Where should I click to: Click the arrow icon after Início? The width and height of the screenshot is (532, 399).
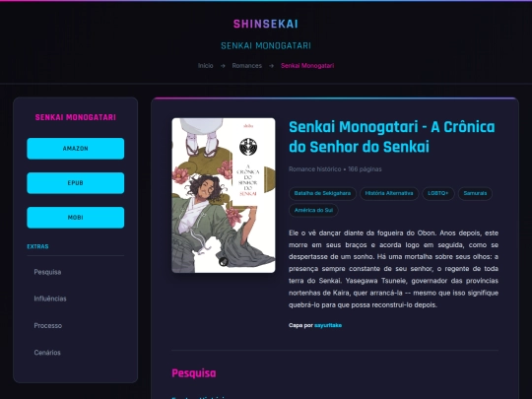coord(223,66)
